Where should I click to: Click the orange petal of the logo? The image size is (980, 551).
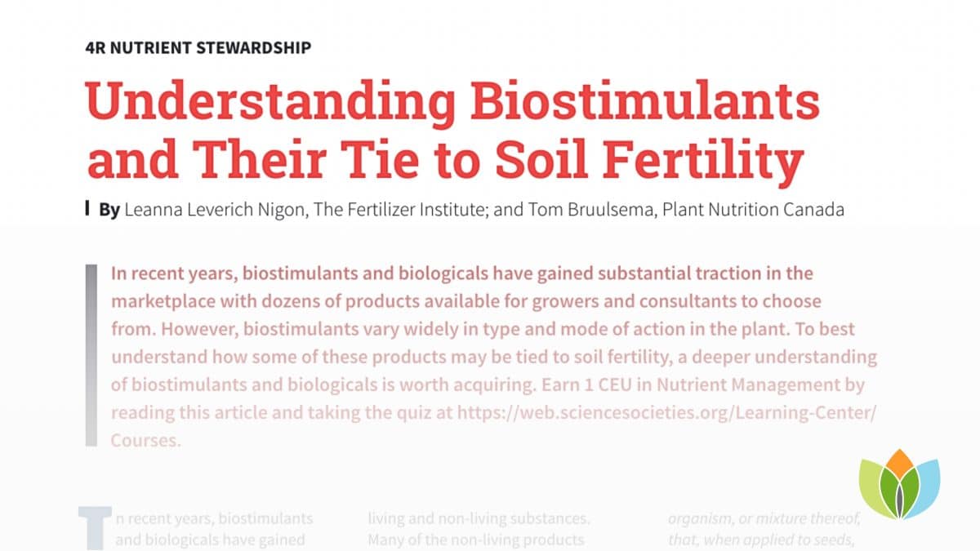pyautogui.click(x=898, y=469)
